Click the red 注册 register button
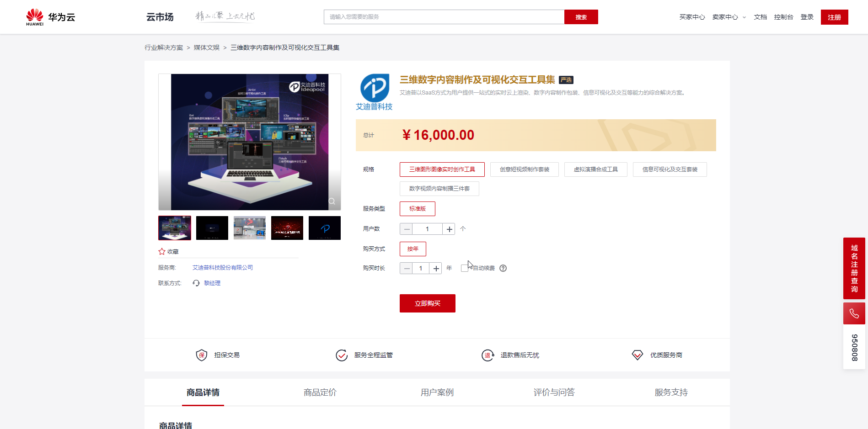This screenshot has height=429, width=868. click(x=834, y=17)
